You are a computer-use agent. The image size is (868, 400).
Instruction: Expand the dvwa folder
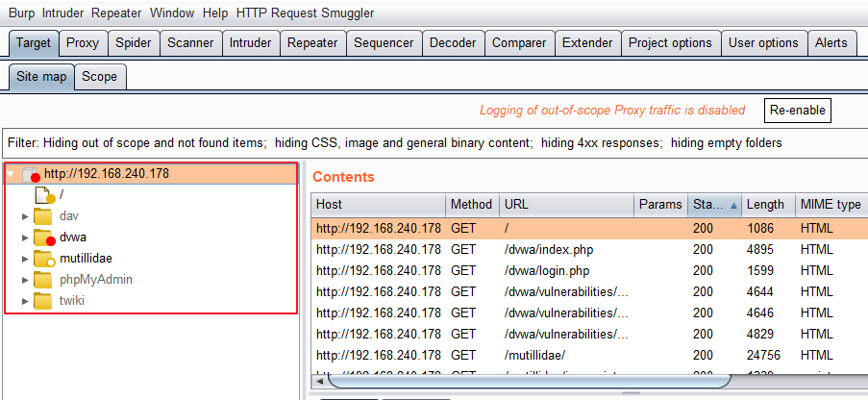[x=24, y=237]
